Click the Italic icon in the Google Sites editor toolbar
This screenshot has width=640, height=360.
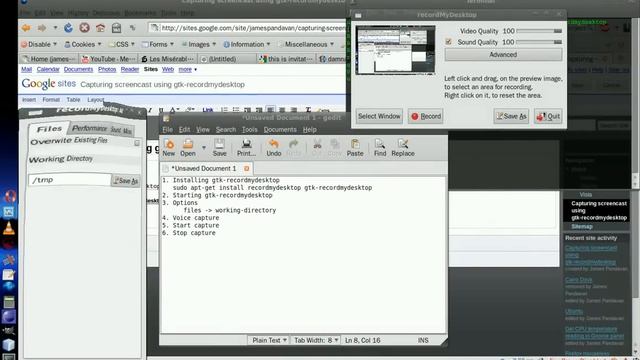150,110
